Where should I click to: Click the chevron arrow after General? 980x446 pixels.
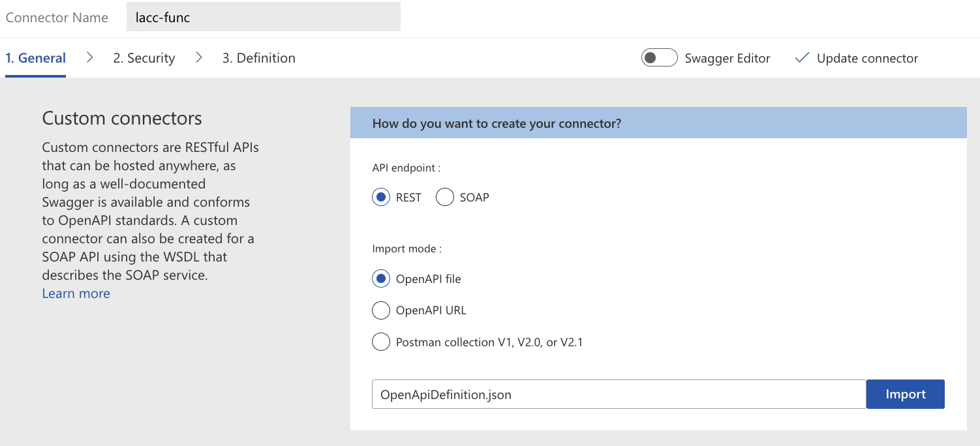[89, 58]
